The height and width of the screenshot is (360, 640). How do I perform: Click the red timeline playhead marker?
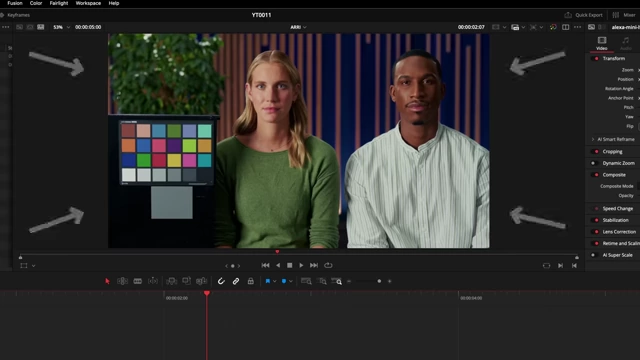coord(207,293)
